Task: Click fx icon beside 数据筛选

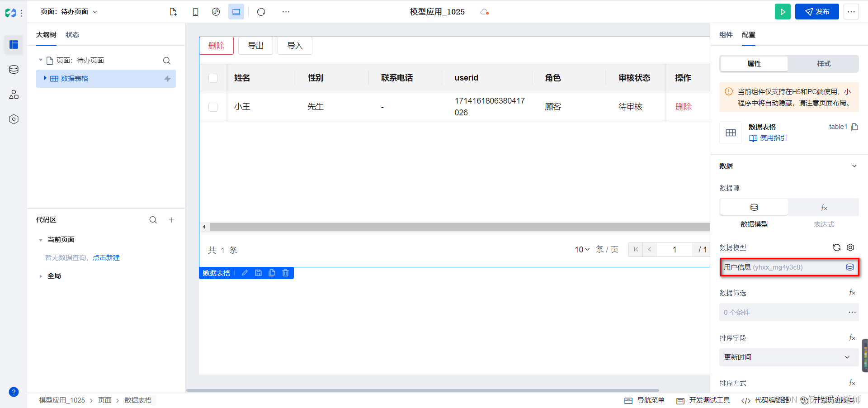Action: pyautogui.click(x=852, y=293)
